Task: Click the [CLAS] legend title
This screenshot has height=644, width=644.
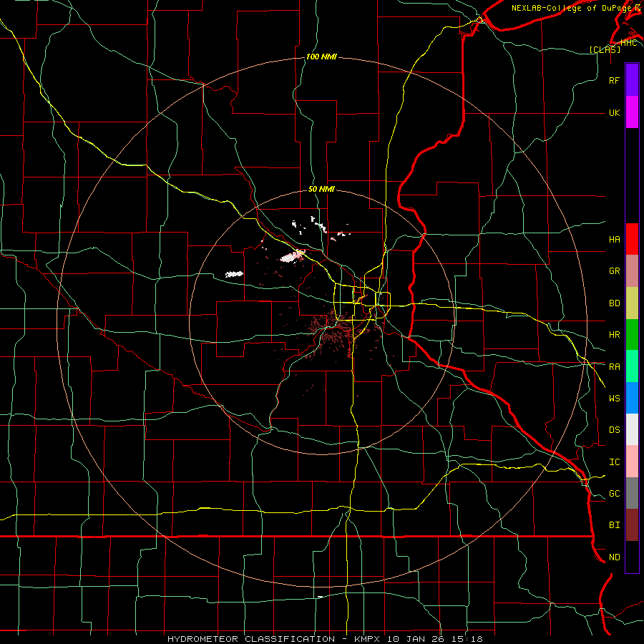Action: tap(605, 49)
